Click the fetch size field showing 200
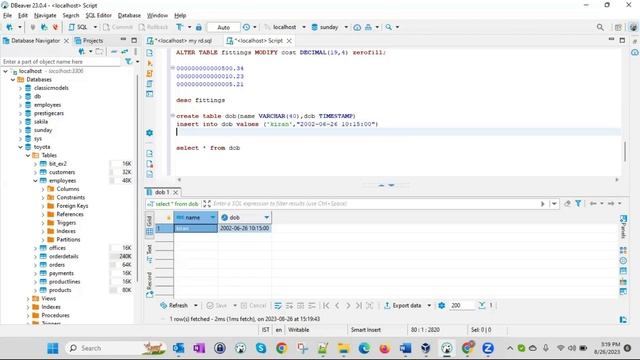Screen dimensions: 640x360 [462, 305]
